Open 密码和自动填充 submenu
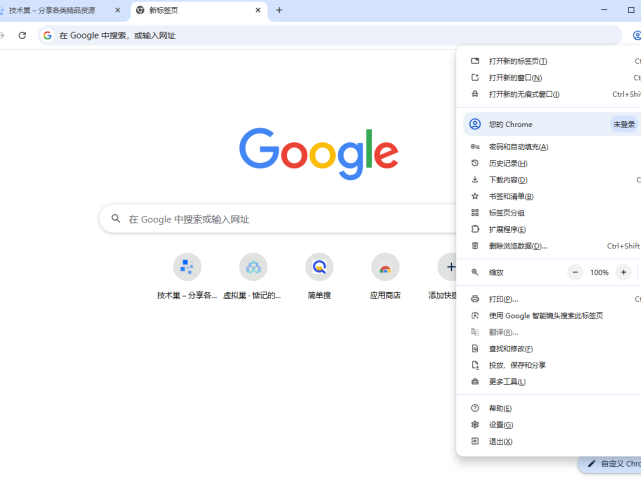The image size is (641, 480). (x=549, y=147)
